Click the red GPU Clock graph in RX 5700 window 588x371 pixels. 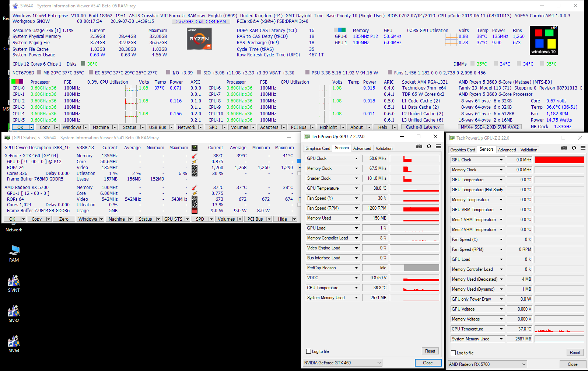(559, 160)
